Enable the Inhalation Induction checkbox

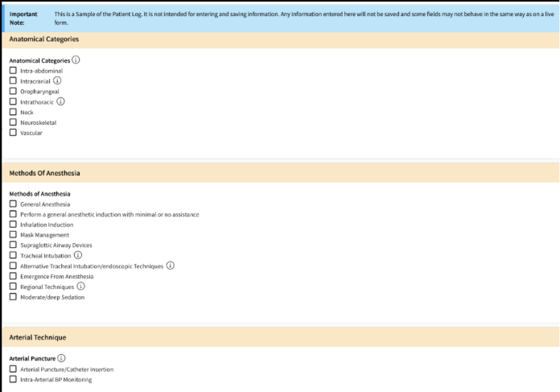tap(13, 225)
